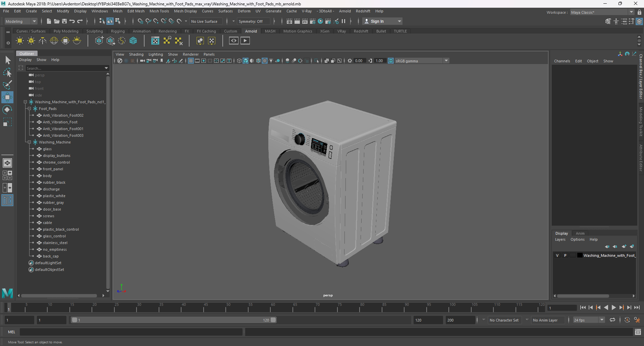Click the Lasso Select tool
644x346 pixels.
pyautogui.click(x=7, y=72)
